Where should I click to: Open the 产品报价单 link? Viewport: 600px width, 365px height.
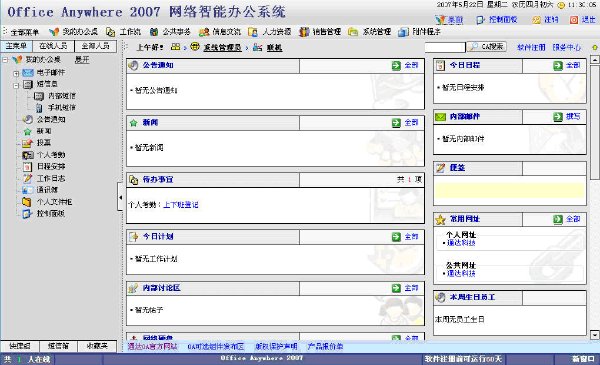325,347
